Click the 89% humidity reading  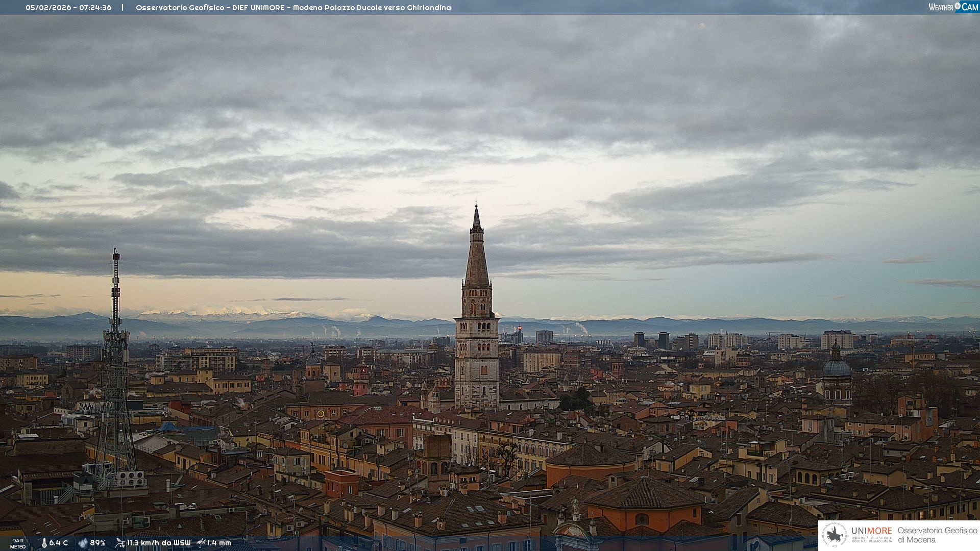97,543
